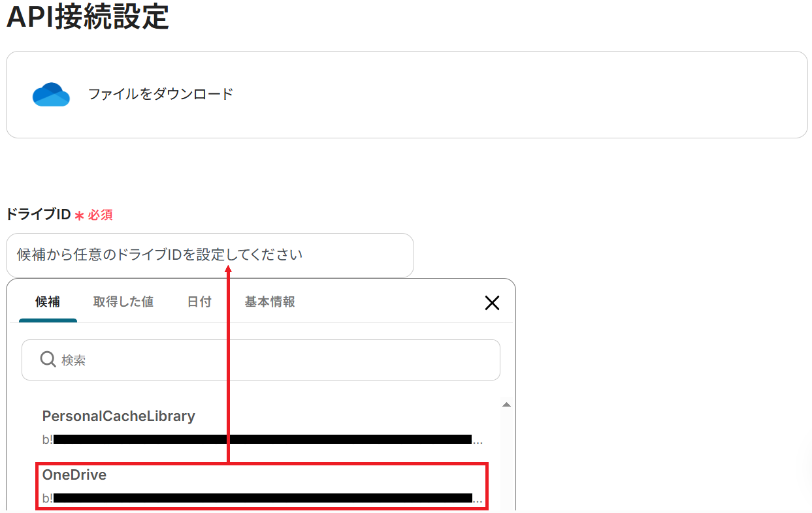The width and height of the screenshot is (812, 513).
Task: Open the 取得した値 tab
Action: (x=123, y=302)
